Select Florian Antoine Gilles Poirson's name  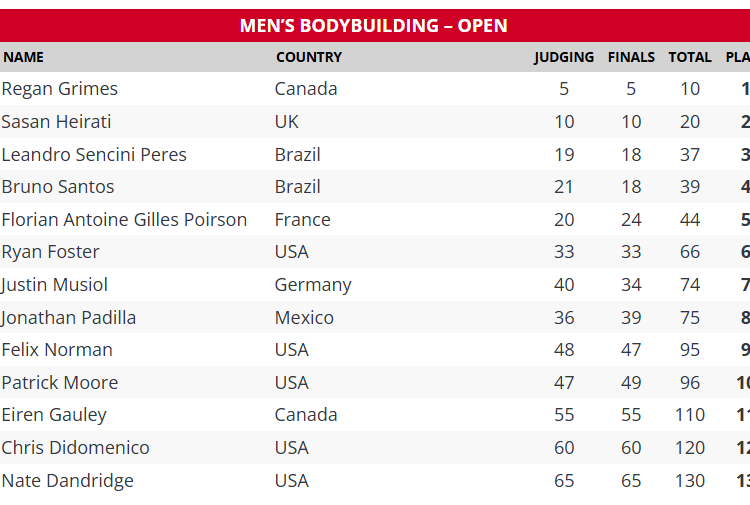124,220
